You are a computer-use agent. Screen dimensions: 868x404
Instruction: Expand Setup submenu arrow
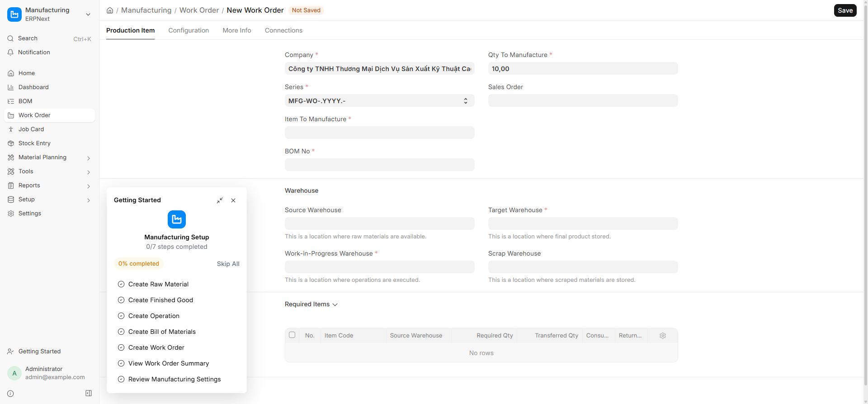pyautogui.click(x=89, y=200)
